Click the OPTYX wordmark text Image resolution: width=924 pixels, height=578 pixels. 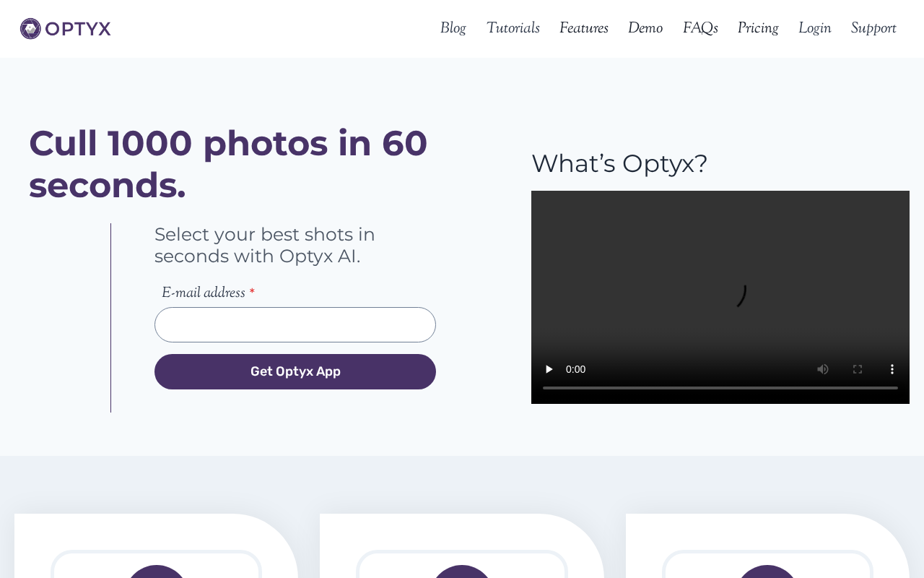coord(78,29)
